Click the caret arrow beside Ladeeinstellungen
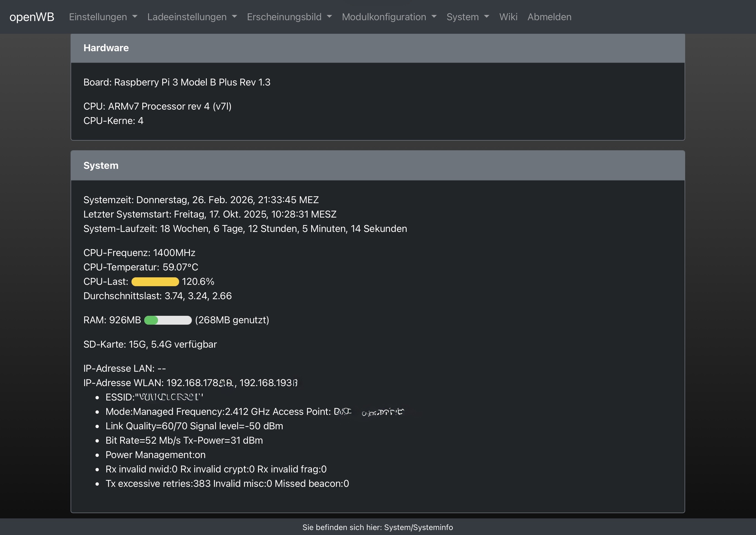Screen dimensions: 756x535 point(234,17)
